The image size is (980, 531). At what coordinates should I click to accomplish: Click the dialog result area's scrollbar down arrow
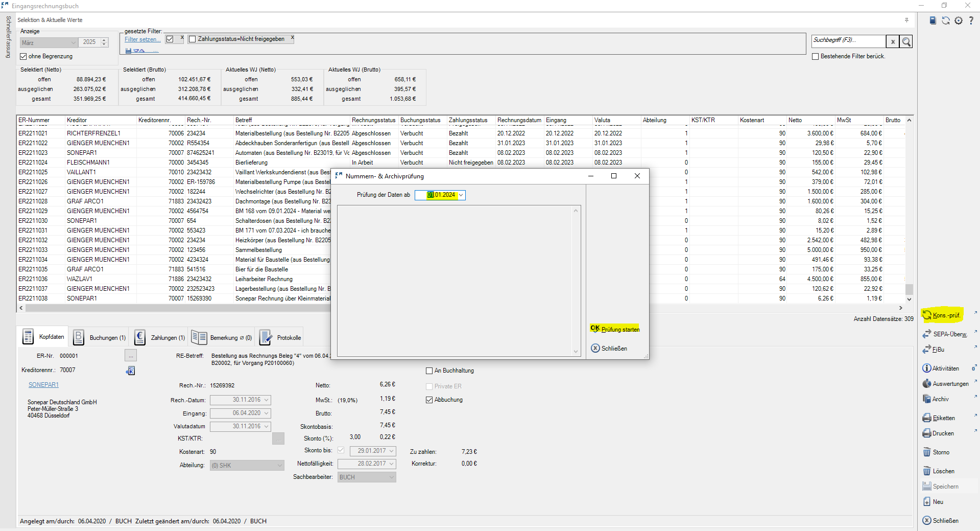click(576, 352)
